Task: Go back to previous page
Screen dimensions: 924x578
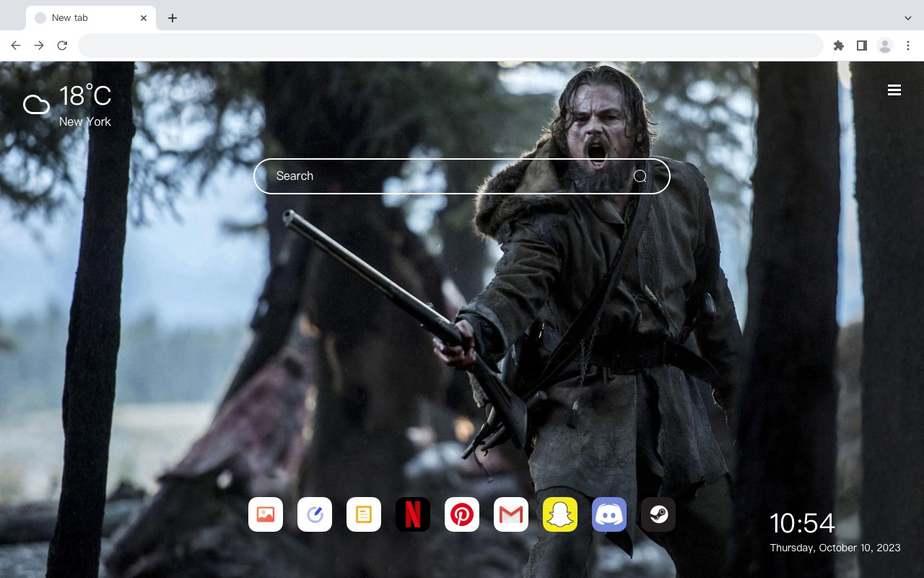Action: click(x=16, y=46)
